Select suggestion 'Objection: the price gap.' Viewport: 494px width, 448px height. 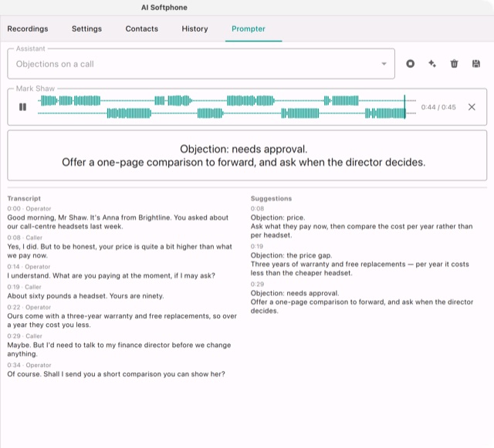292,255
